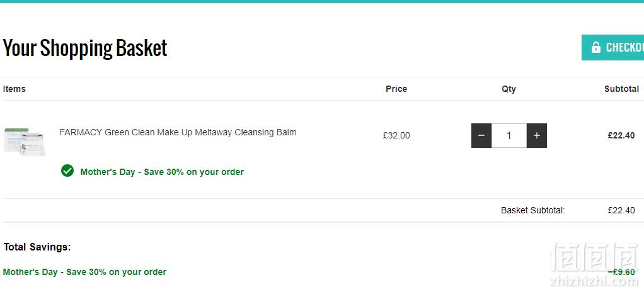
Task: Click the Basket Subtotal label
Action: coord(532,210)
